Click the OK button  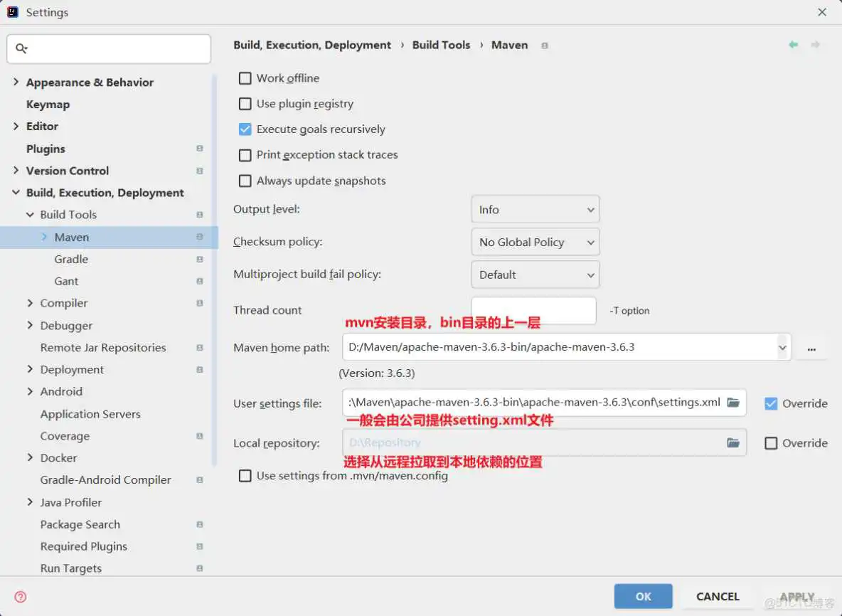pyautogui.click(x=643, y=596)
